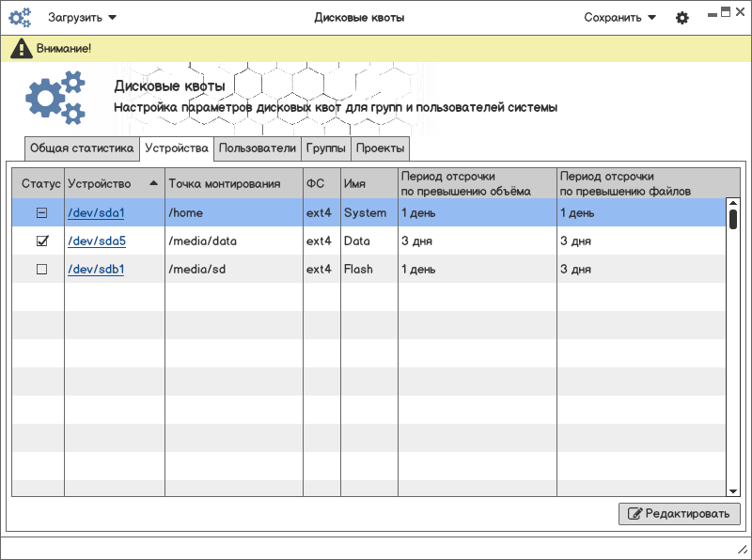The width and height of the screenshot is (752, 560).
Task: Expand the Сохранить dropdown menu
Action: 619,17
